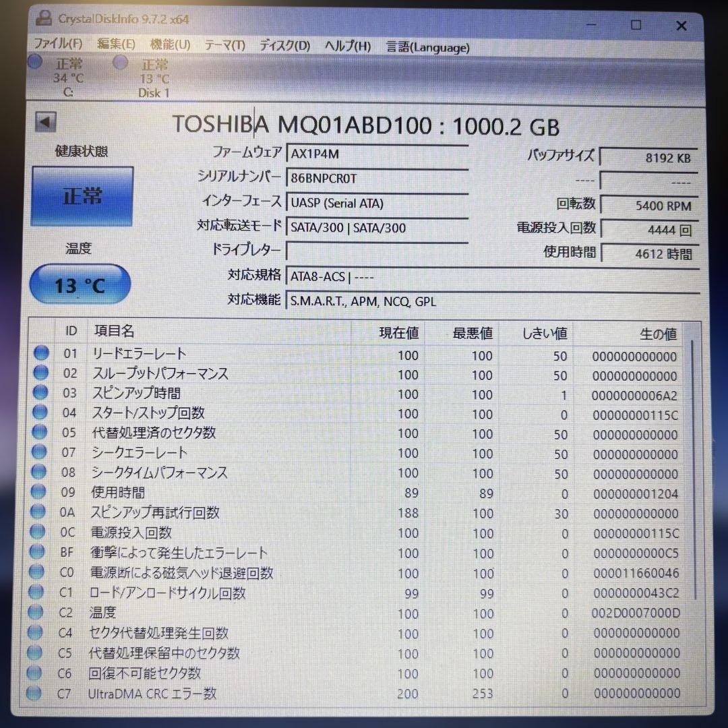Click the transfer mode field SATA/300
This screenshot has height=728, width=728.
tap(377, 228)
